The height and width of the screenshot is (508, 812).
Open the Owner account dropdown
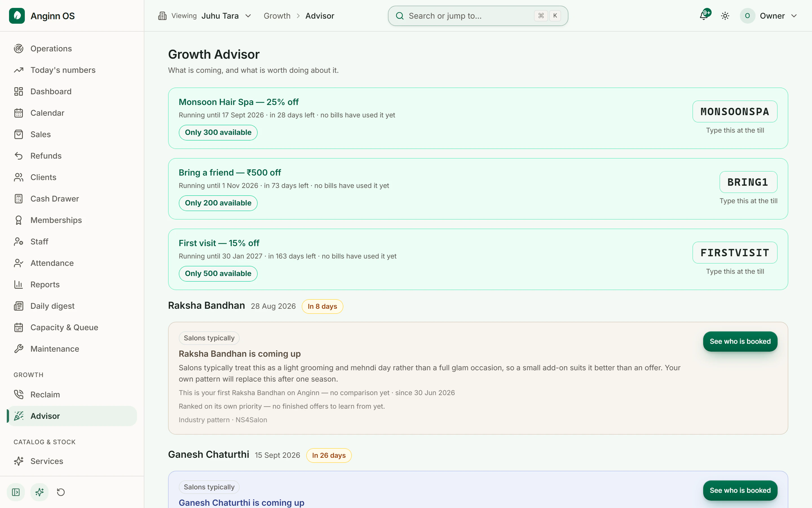coord(768,16)
